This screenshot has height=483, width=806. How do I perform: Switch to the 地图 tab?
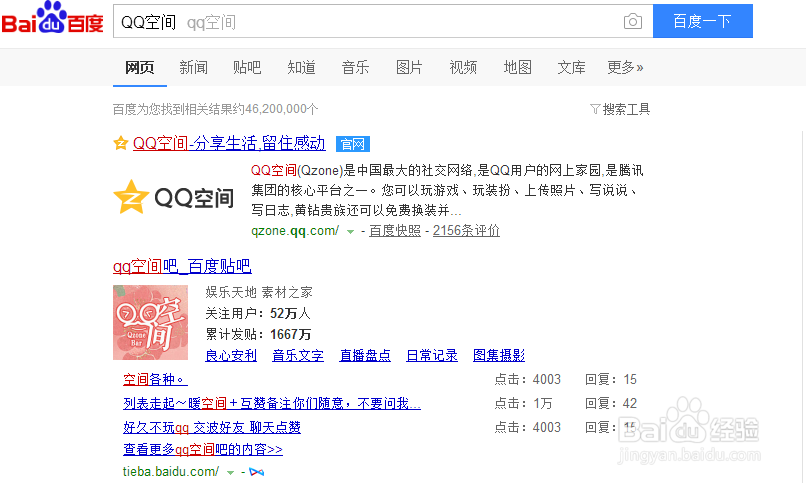(x=517, y=67)
